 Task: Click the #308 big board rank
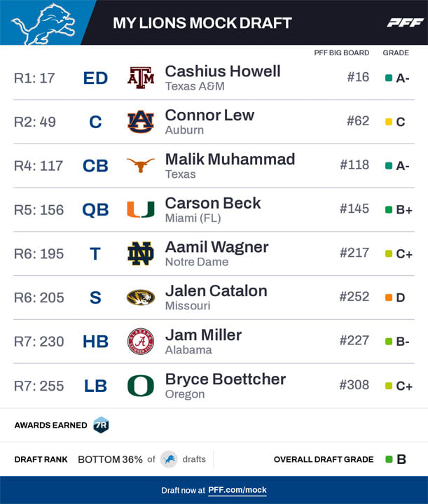point(354,384)
